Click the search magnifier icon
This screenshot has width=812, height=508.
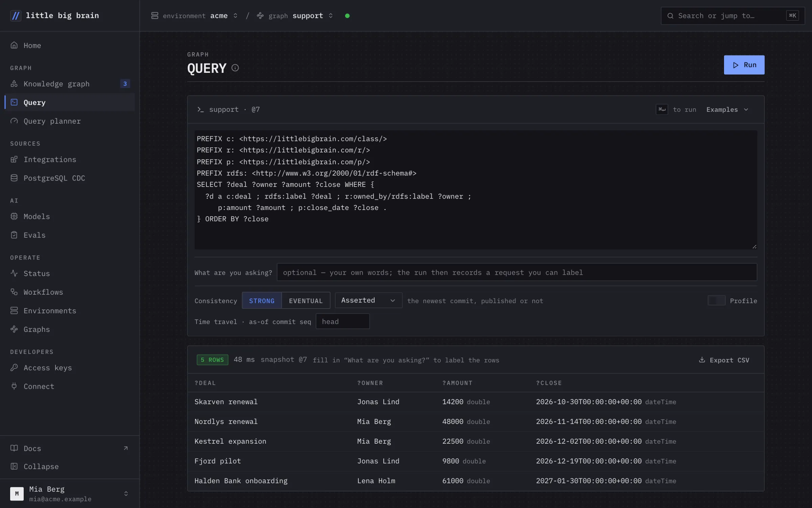click(670, 16)
